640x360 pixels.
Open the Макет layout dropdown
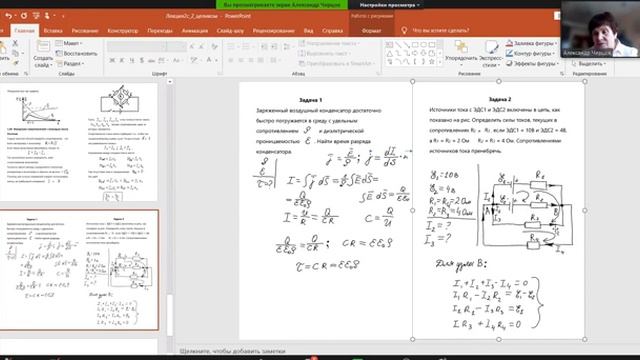69,43
